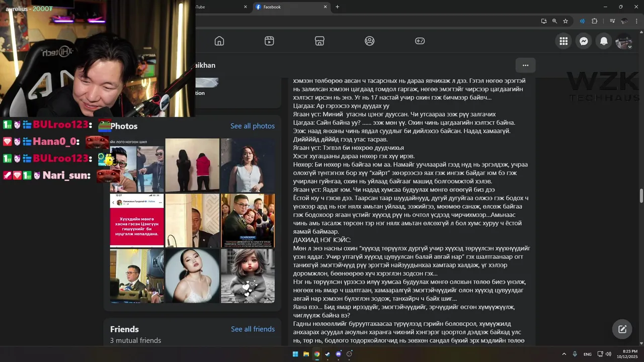Open Discord from taskbar
The height and width of the screenshot is (362, 644).
[339, 354]
